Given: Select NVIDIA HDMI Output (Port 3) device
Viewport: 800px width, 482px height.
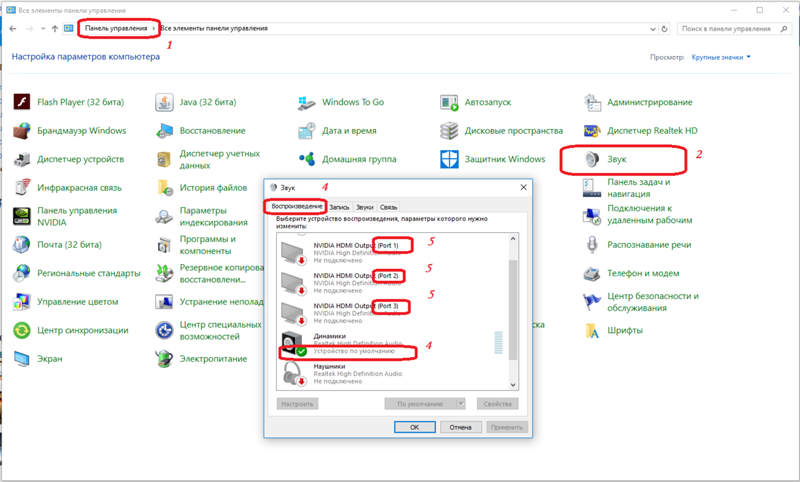Looking at the screenshot, I should tap(393, 313).
